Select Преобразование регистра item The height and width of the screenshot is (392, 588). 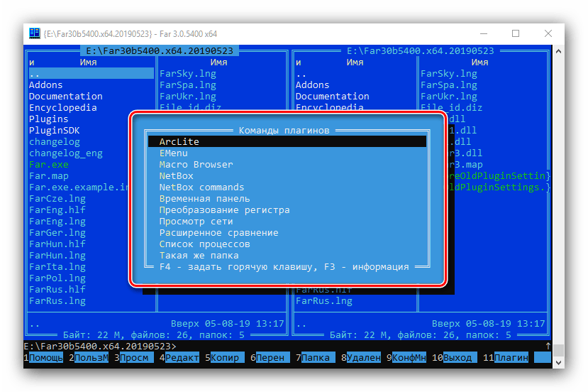pos(287,210)
